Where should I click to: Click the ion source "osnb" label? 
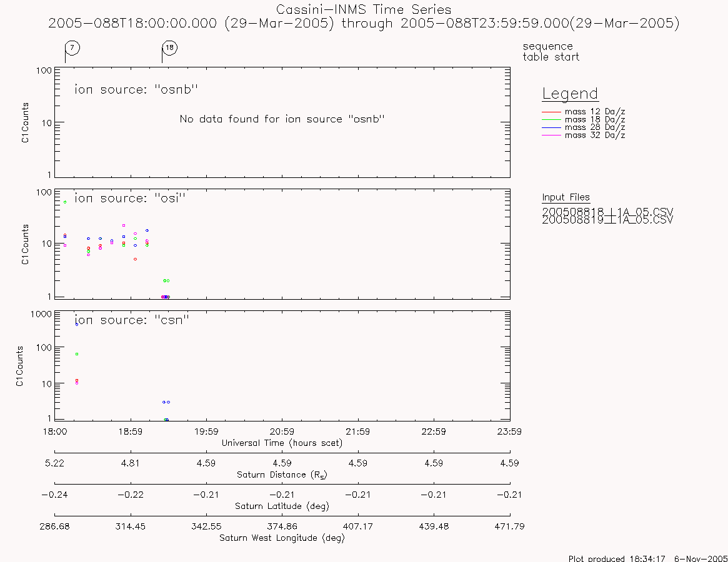pos(136,89)
